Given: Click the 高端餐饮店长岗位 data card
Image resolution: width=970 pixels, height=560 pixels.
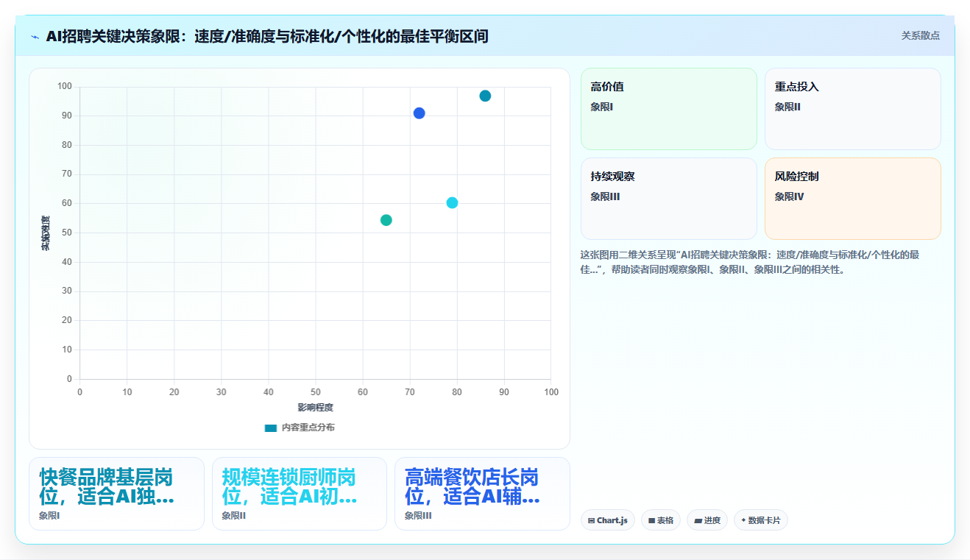Looking at the screenshot, I should coord(482,494).
